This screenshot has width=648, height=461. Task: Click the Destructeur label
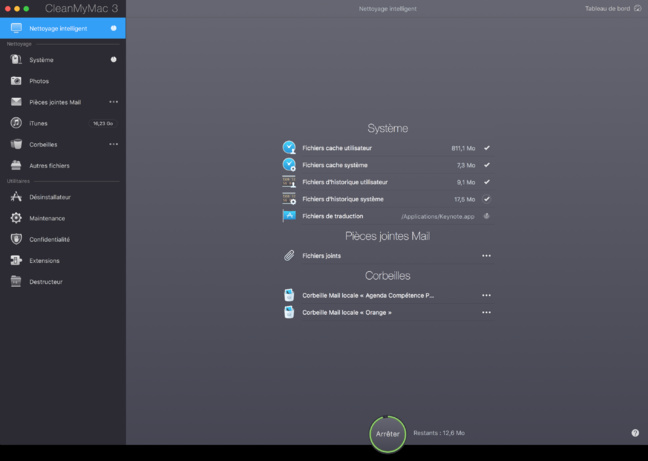[46, 282]
